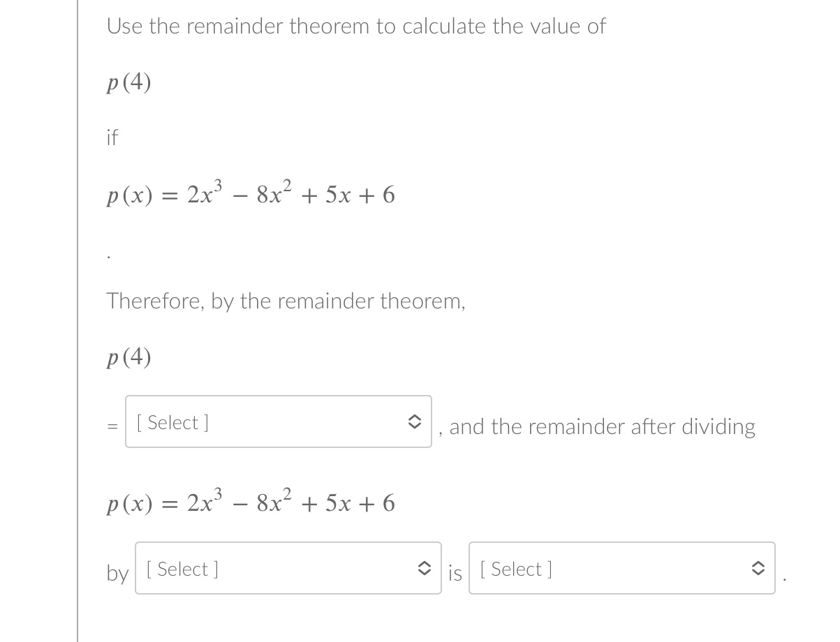This screenshot has height=642, width=840.
Task: Click the chevron icon in the 'is' dropdown
Action: pyautogui.click(x=760, y=568)
